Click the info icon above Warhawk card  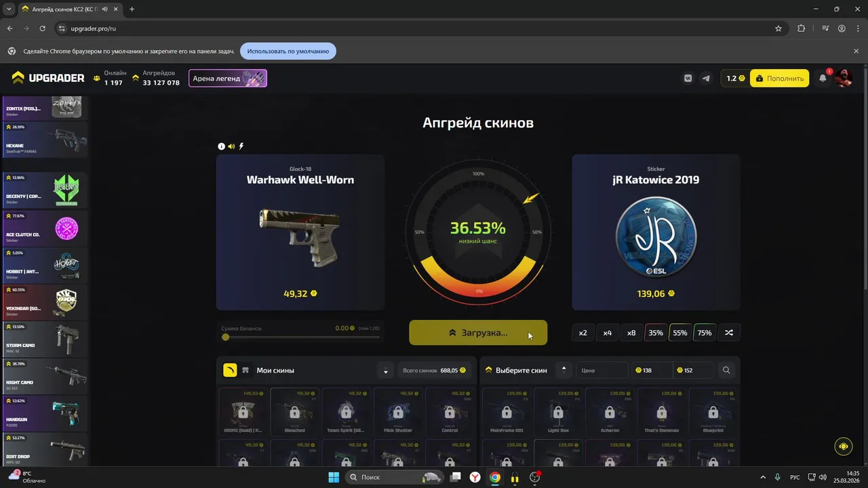click(221, 146)
